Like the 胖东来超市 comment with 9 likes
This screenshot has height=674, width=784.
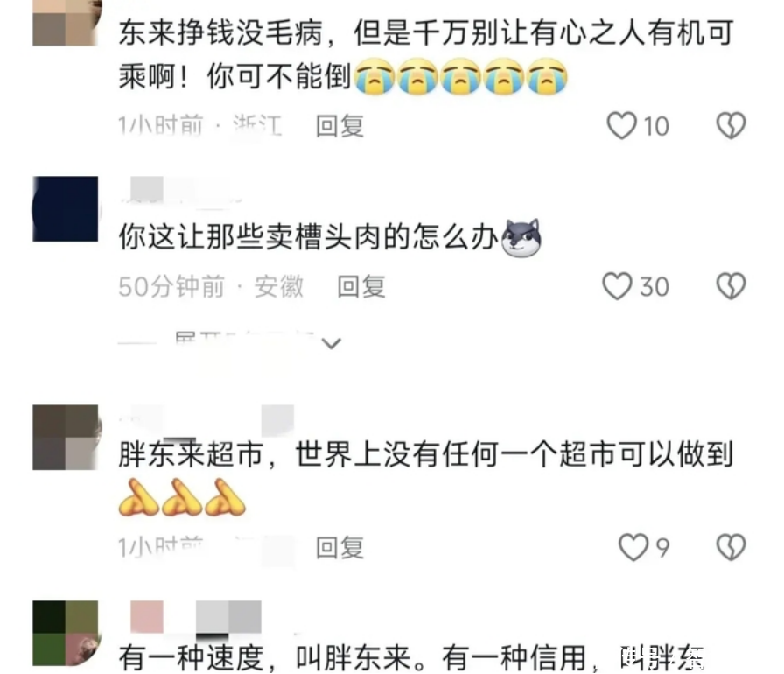[x=633, y=547]
